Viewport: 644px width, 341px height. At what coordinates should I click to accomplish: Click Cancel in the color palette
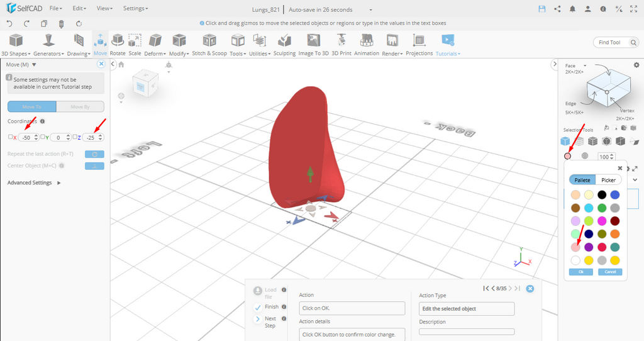tap(609, 272)
